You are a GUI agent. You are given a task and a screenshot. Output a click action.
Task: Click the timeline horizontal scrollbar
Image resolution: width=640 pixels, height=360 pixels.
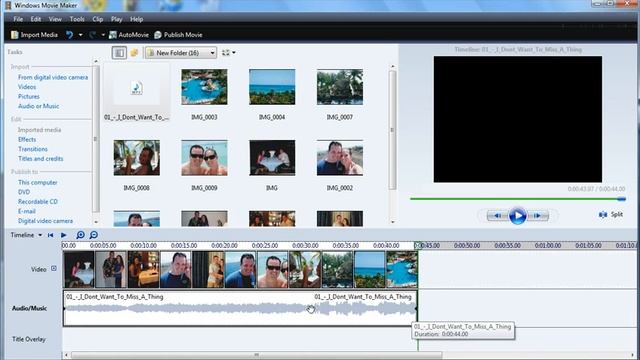pyautogui.click(x=256, y=355)
